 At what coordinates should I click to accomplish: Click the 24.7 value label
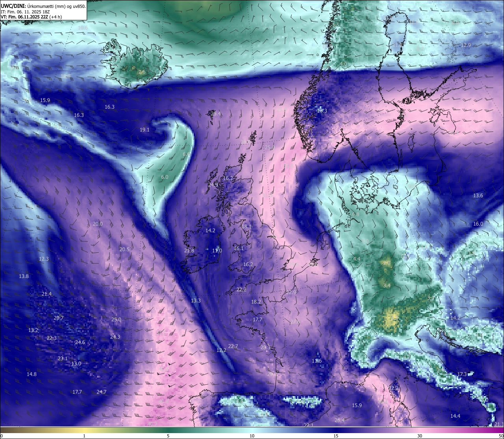click(101, 391)
